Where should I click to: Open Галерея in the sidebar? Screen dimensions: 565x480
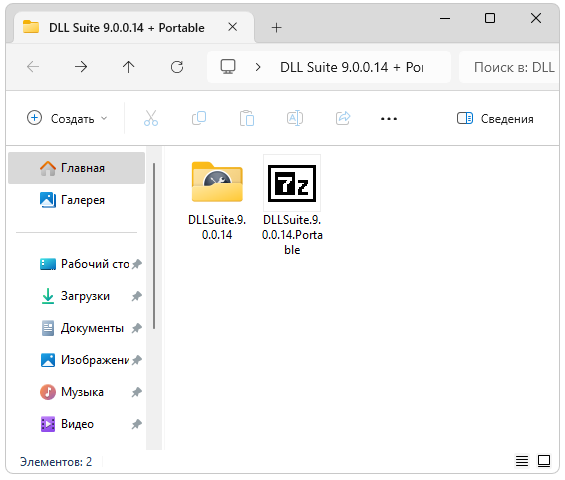[76, 200]
